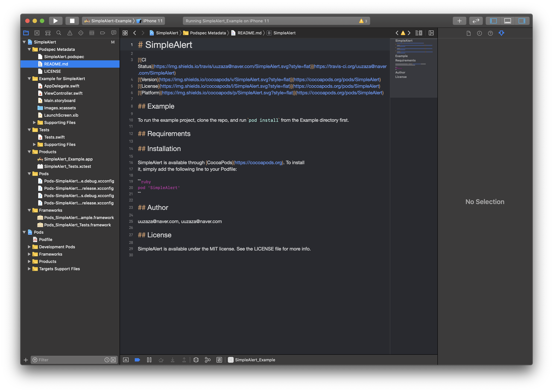Screen dimensions: 553x392
Task: Expand the Development Pods folder
Action: pos(29,247)
